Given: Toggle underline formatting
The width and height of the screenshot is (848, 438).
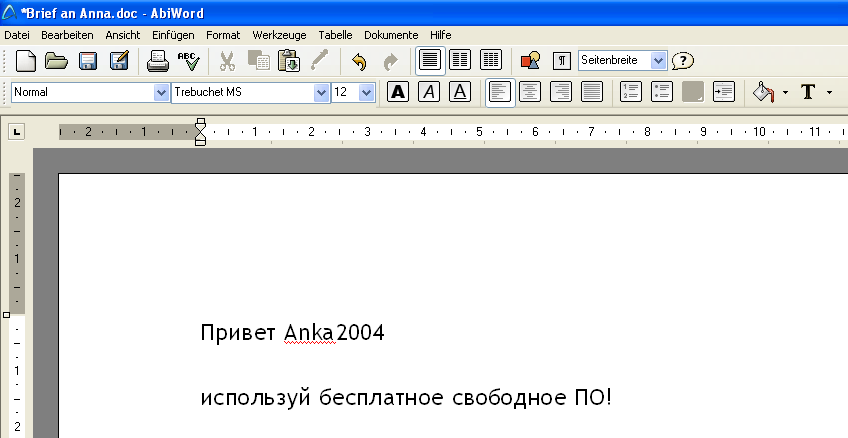Looking at the screenshot, I should [460, 92].
